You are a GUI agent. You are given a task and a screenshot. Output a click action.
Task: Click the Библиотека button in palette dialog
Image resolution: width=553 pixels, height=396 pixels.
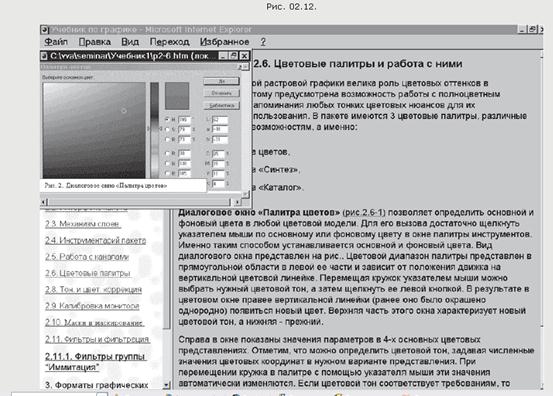tap(221, 105)
